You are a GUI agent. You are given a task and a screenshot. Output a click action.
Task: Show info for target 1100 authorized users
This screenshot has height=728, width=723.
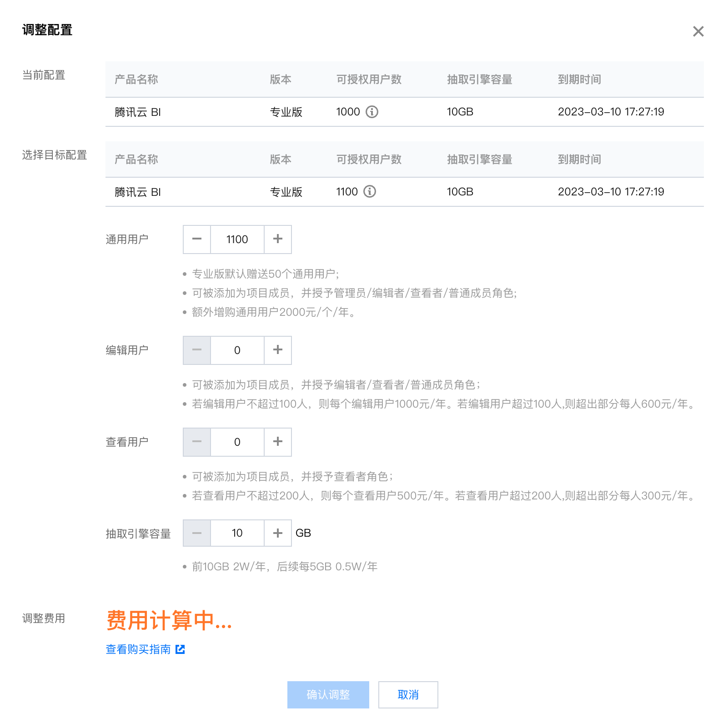point(370,192)
